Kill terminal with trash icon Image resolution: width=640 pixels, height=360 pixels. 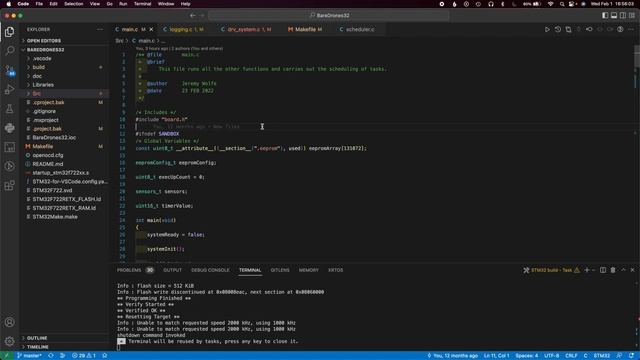coord(613,270)
